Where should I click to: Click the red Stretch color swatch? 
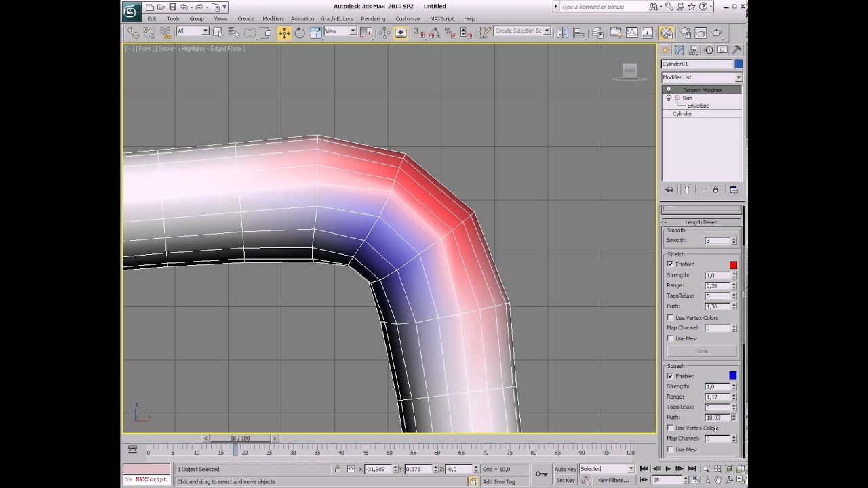pyautogui.click(x=733, y=264)
